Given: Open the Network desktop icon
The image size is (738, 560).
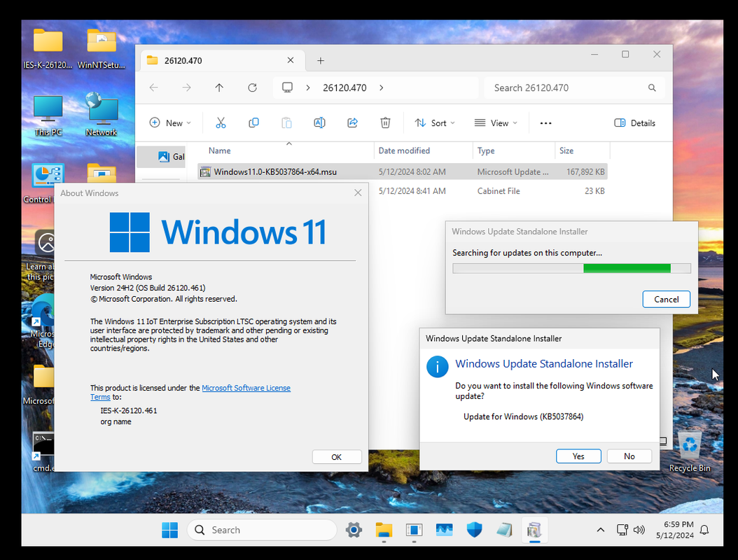Looking at the screenshot, I should click(102, 115).
